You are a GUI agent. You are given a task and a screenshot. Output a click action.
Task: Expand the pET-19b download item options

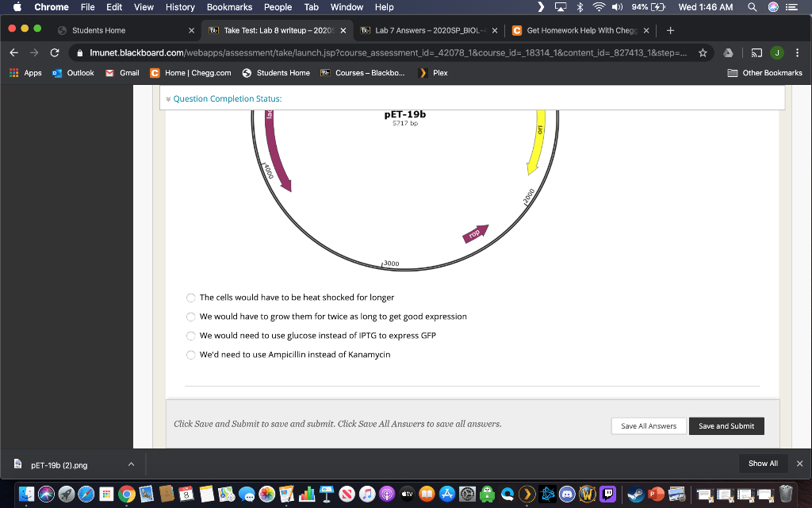pyautogui.click(x=131, y=464)
